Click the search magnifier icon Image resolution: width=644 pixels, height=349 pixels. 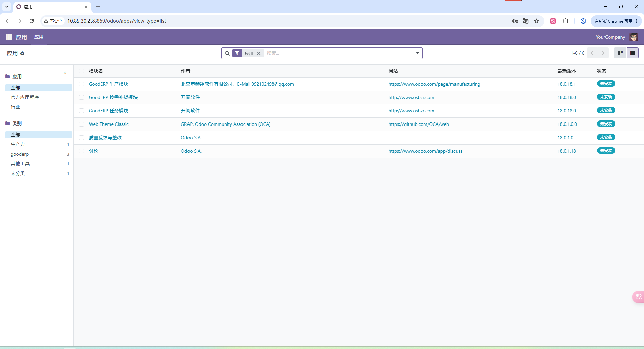[227, 53]
